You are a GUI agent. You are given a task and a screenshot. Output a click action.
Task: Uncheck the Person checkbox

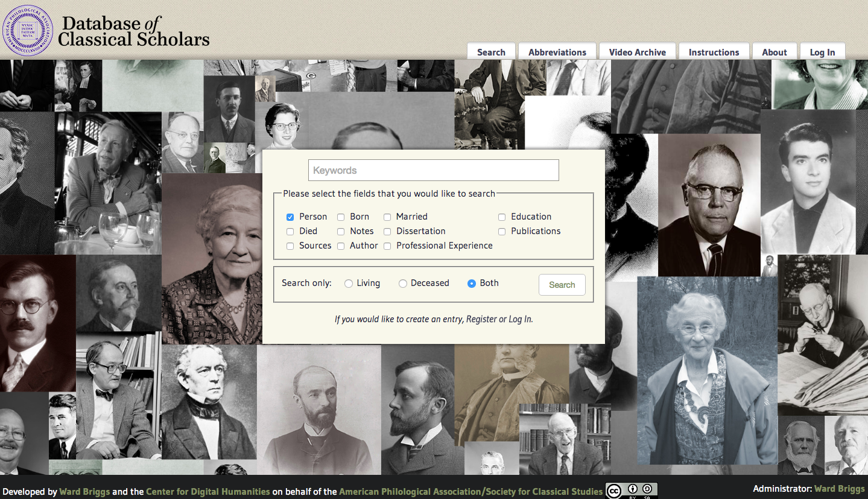pos(290,217)
